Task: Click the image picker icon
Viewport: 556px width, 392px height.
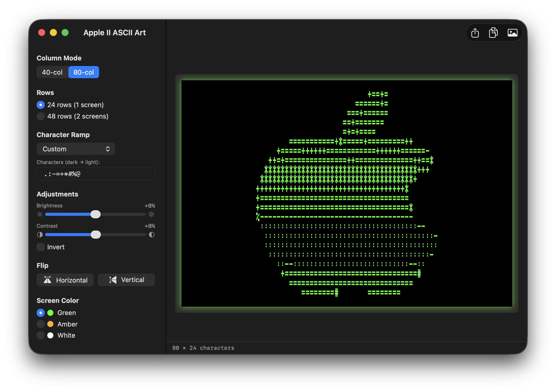Action: click(512, 32)
